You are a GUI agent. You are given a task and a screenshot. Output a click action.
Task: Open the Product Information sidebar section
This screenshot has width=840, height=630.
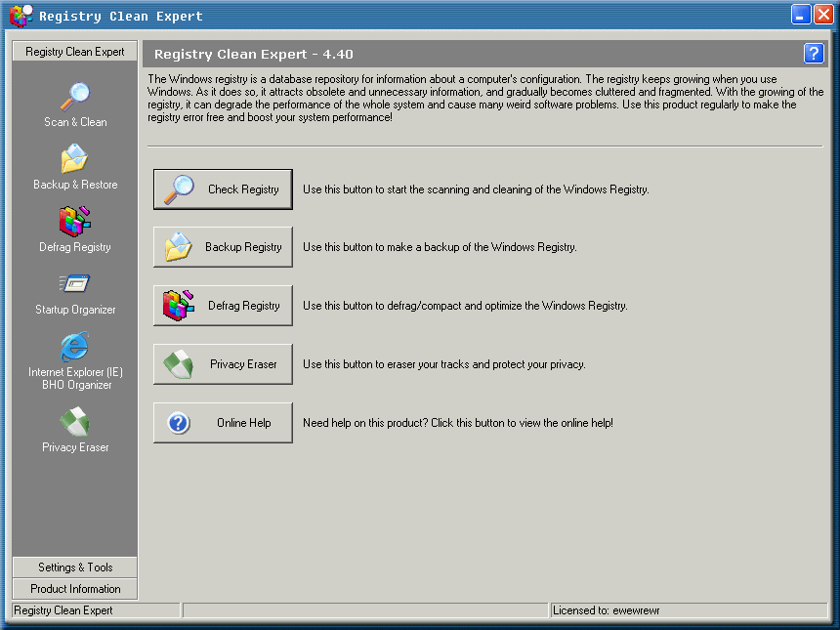click(75, 589)
